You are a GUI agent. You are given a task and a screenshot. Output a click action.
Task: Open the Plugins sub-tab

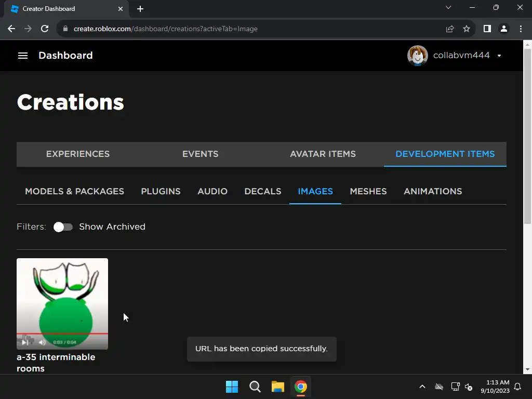click(x=161, y=191)
